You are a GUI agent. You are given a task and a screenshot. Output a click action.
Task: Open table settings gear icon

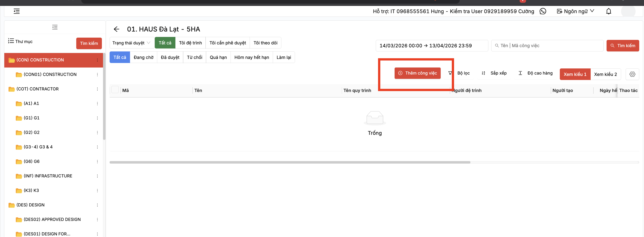[x=632, y=74]
